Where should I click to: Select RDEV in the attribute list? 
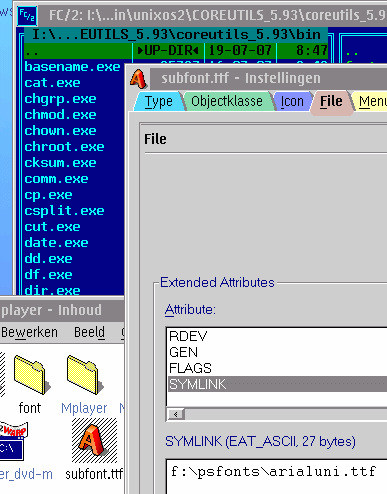pyautogui.click(x=276, y=336)
